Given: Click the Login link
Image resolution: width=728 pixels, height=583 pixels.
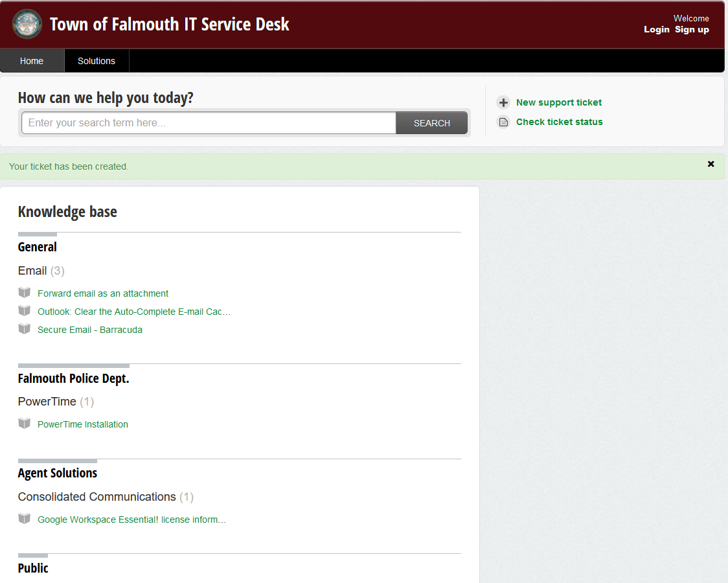Looking at the screenshot, I should pos(657,29).
